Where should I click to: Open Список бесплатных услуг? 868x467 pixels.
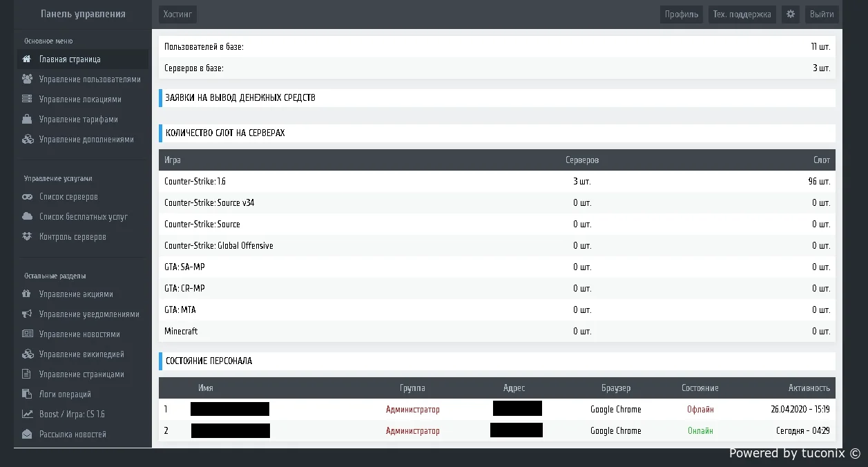(x=83, y=217)
